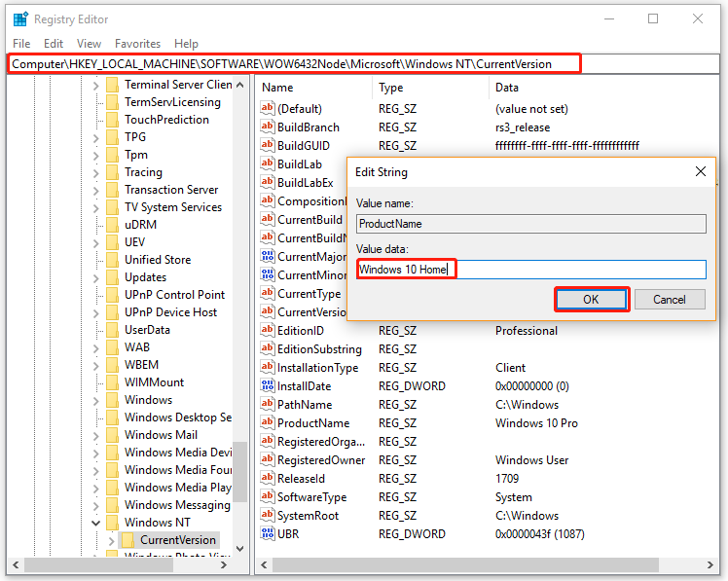Screen dimensions: 728x581
Task: Click the BuildBranch value icon
Action: tap(267, 127)
